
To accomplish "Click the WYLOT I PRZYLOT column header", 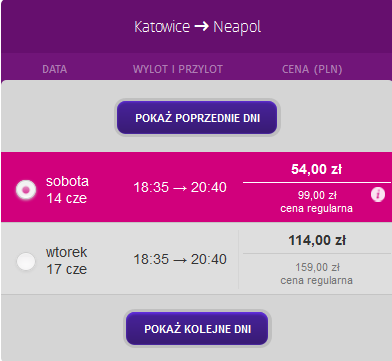I will (x=178, y=69).
